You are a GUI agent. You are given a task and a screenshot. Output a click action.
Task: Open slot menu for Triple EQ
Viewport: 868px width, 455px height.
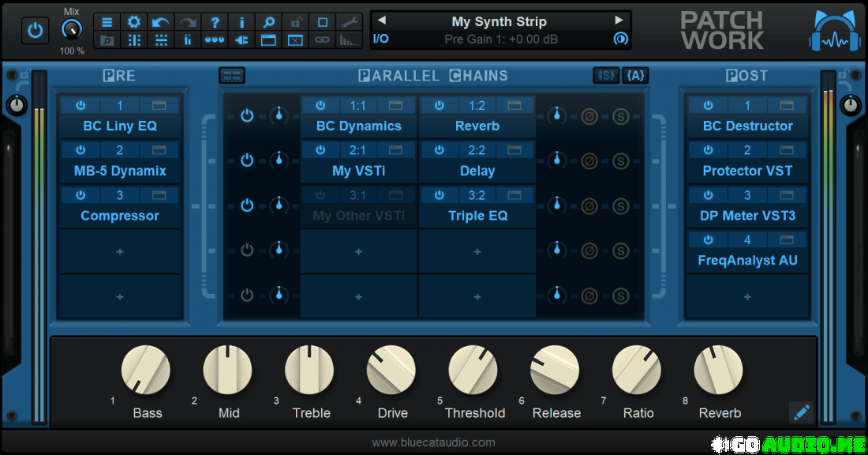point(477,216)
